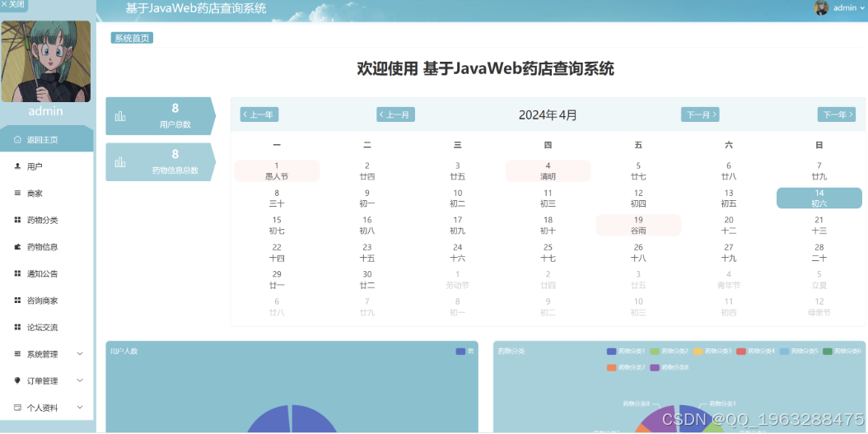The width and height of the screenshot is (868, 434).
Task: Toggle the 药物分类2 legend entry
Action: coord(670,351)
